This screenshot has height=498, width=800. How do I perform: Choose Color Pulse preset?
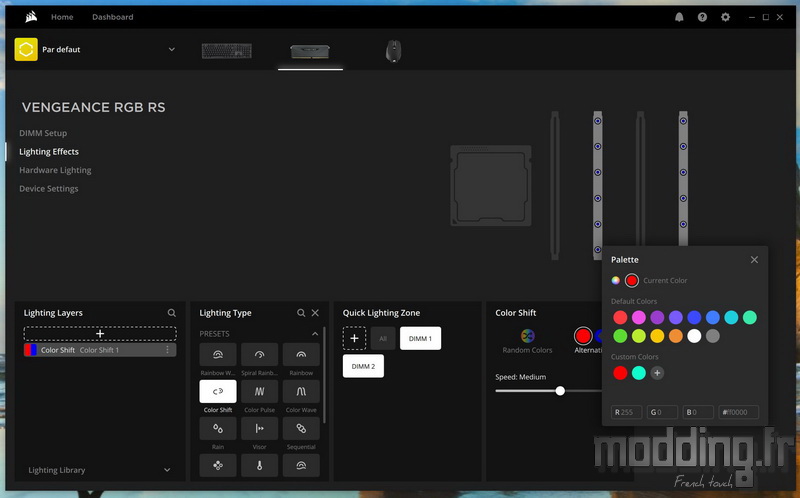click(259, 391)
